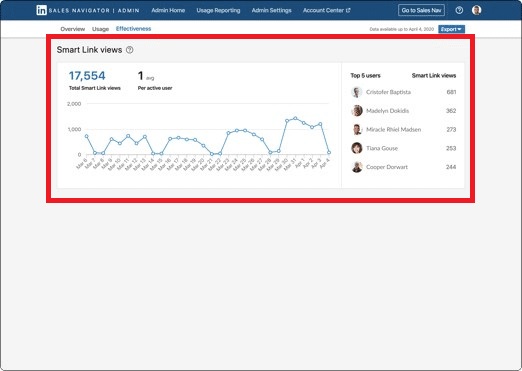The width and height of the screenshot is (522, 371).
Task: Click the 'Data available up to April 4, 2020' text
Action: pos(402,29)
